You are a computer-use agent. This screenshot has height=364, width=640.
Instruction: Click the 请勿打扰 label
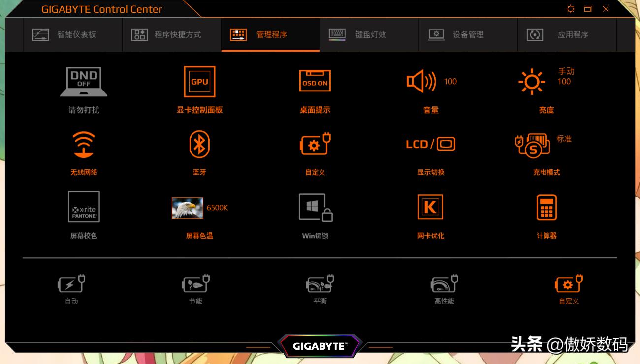click(84, 110)
